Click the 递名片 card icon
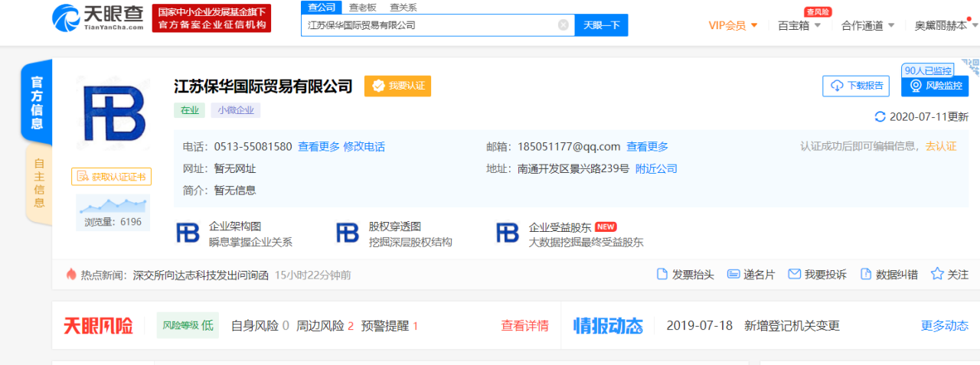 [733, 274]
